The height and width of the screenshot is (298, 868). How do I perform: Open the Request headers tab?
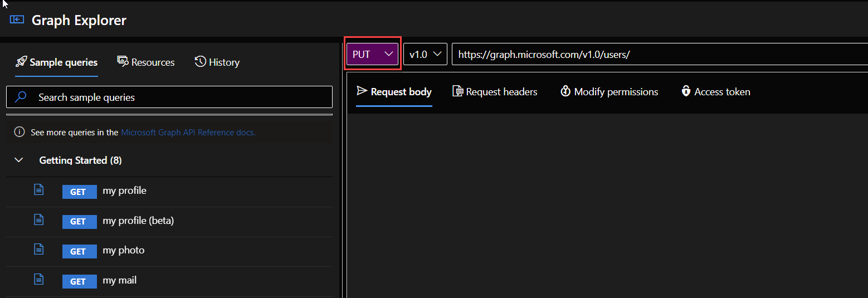[x=495, y=92]
